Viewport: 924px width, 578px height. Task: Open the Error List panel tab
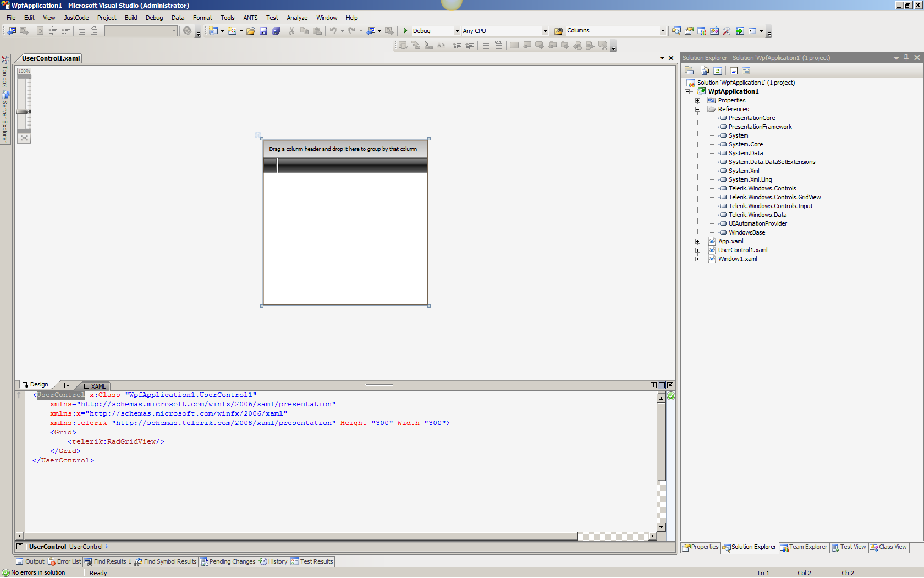point(64,561)
